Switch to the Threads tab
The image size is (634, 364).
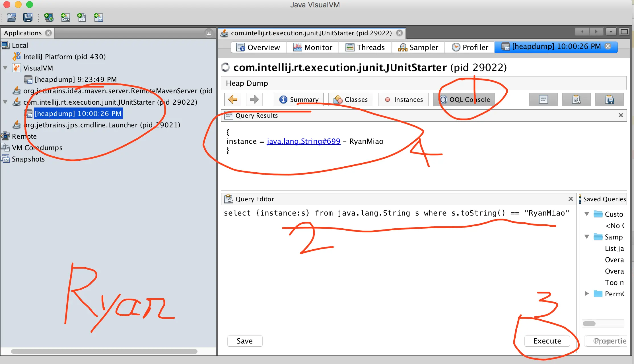[365, 47]
